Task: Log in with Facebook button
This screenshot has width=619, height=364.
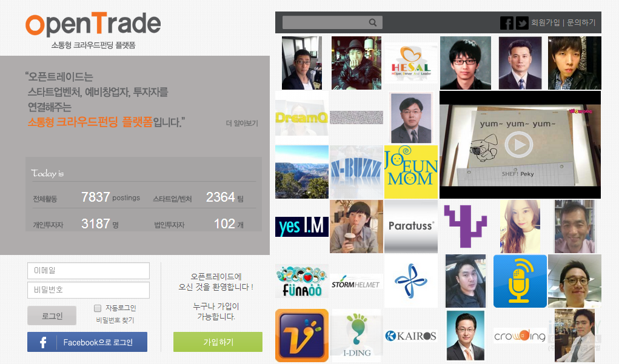Action: [x=87, y=342]
